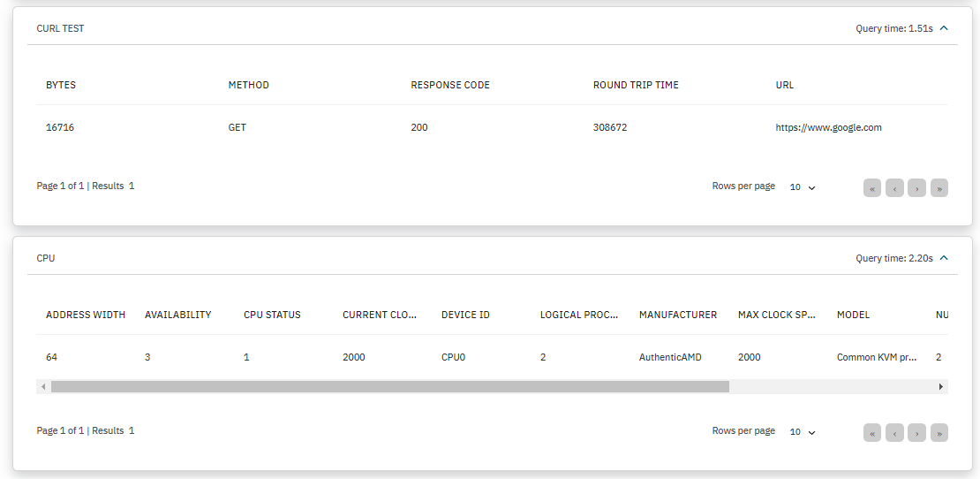Click the DEVICE ID column header
The image size is (980, 479).
click(465, 315)
